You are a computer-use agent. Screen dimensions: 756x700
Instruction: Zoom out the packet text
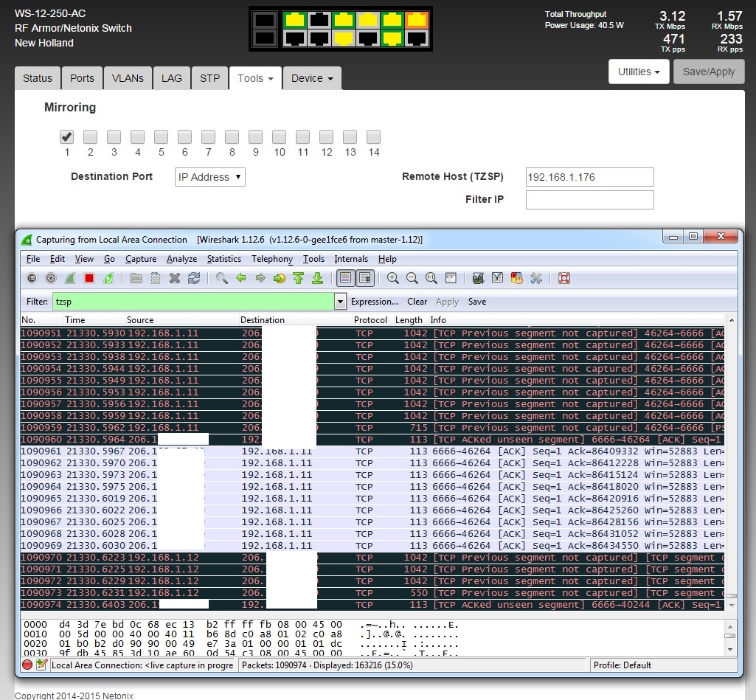(x=412, y=278)
